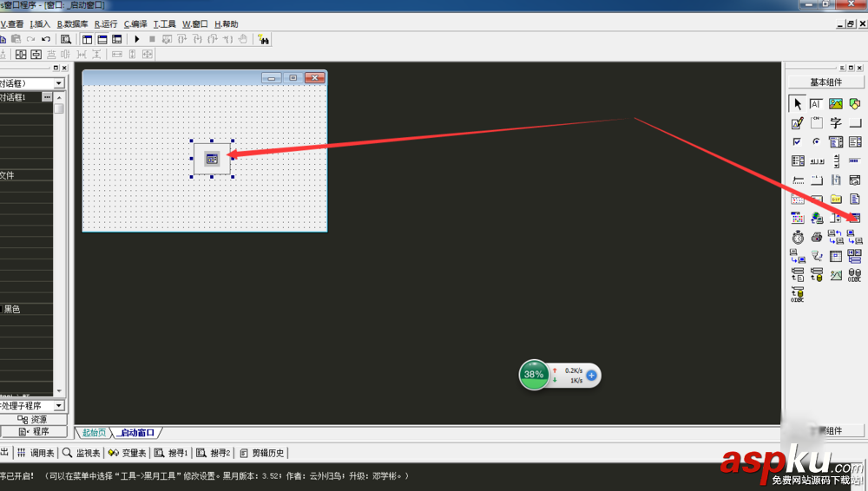The image size is (868, 491).
Task: Expand the 处理子程序 event dropdown
Action: 59,405
